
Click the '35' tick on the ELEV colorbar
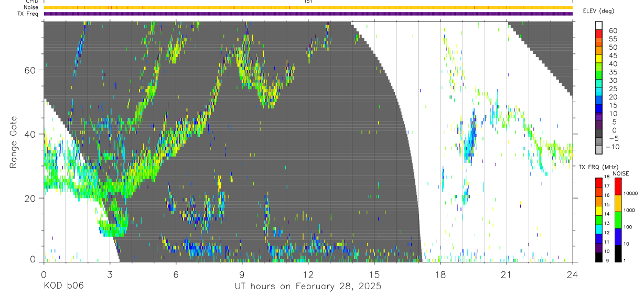pyautogui.click(x=613, y=72)
